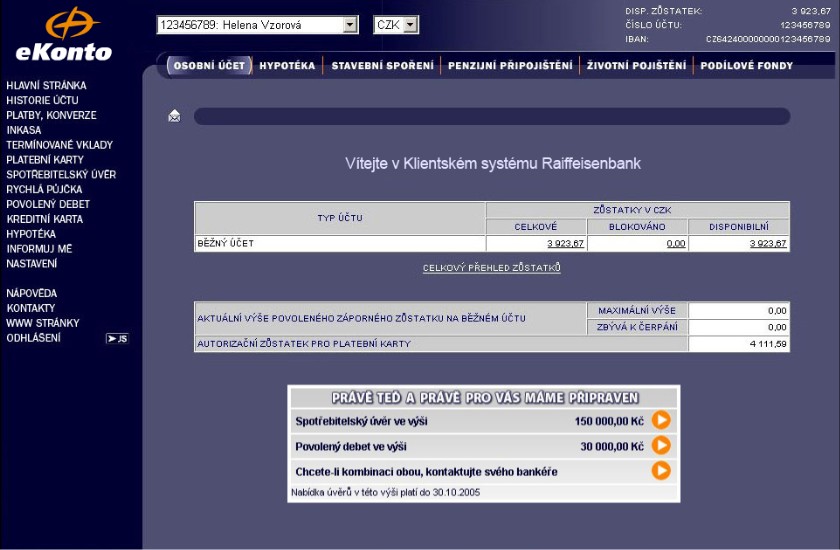The height and width of the screenshot is (550, 840).
Task: Click Chcete-li kombinaci obou offer text
Action: pyautogui.click(x=426, y=472)
